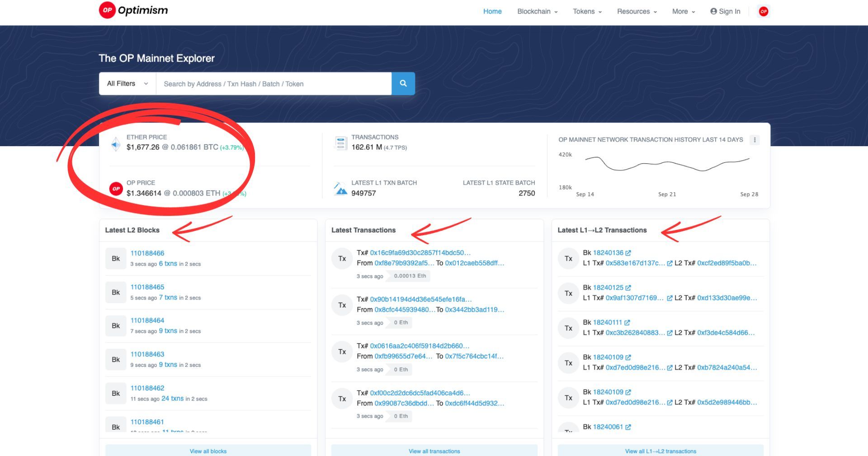Click View all transactions button
Screen dimensions: 868x456
pos(434,451)
